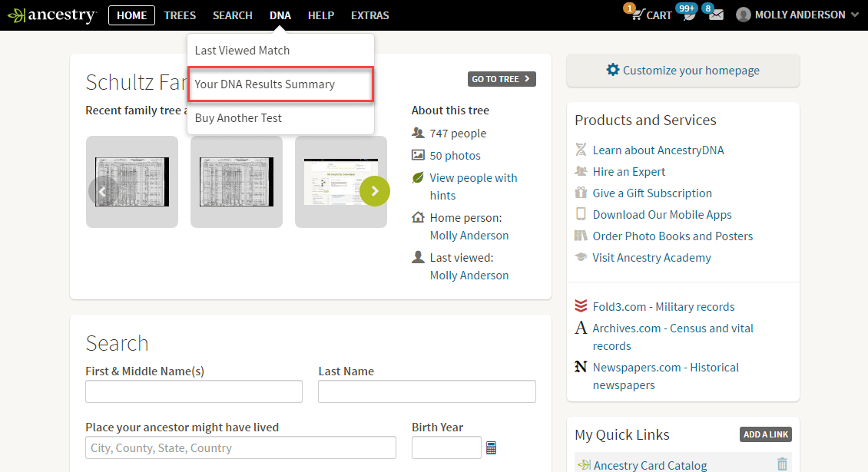Open Visit Ancestry Academy link
The height and width of the screenshot is (472, 868).
tap(651, 258)
